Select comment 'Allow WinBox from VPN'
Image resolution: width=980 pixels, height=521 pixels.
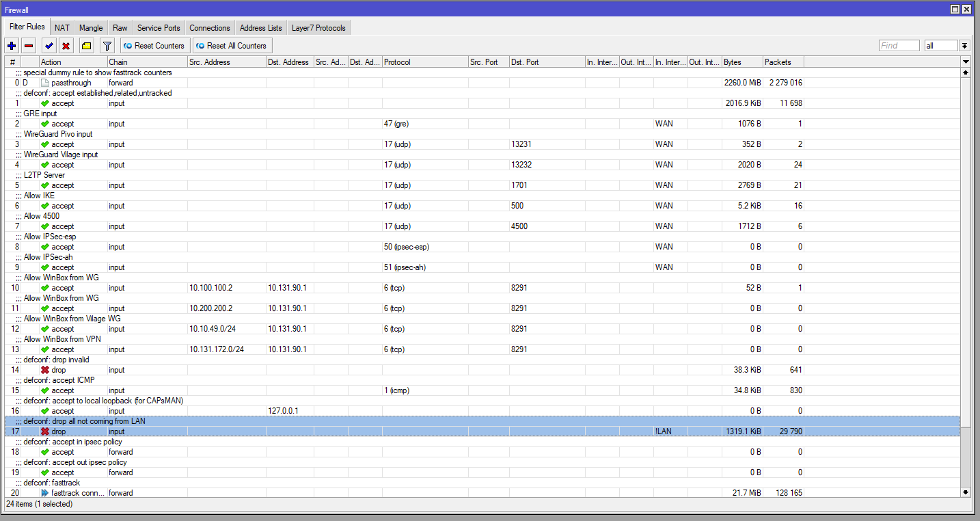point(63,339)
